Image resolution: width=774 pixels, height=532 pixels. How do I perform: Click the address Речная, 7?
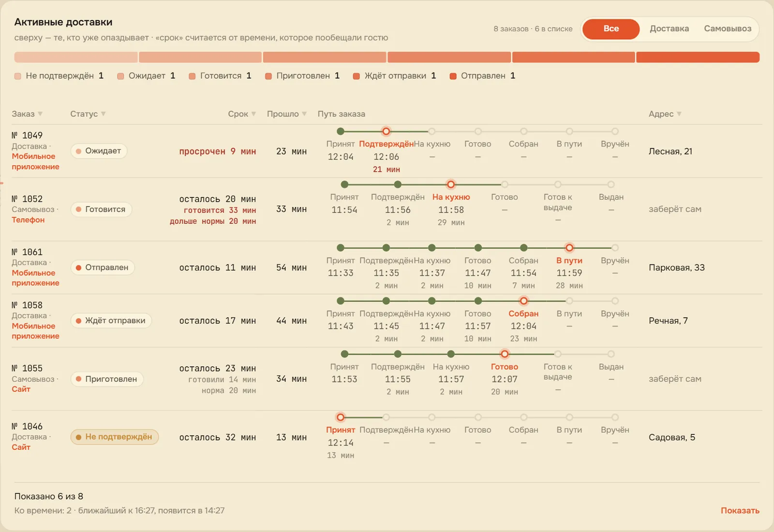point(668,321)
